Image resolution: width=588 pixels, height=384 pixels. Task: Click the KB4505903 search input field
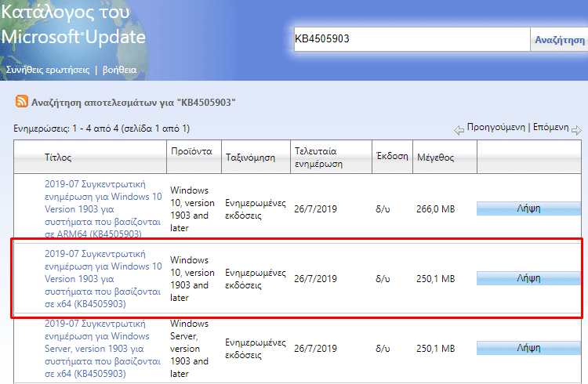pyautogui.click(x=412, y=39)
